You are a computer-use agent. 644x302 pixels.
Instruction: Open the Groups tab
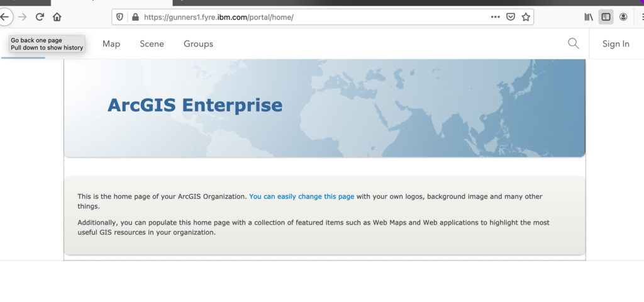click(198, 44)
